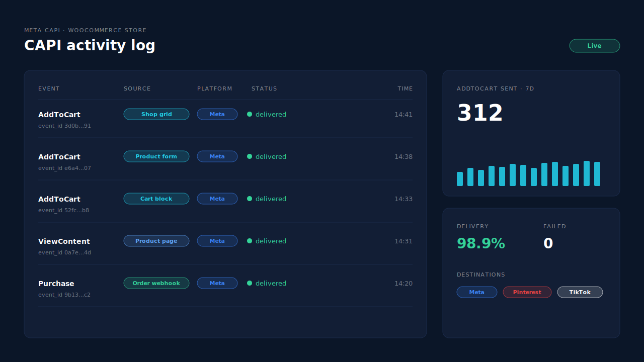Open the ViewContent event name
The image size is (644, 362).
pos(64,241)
